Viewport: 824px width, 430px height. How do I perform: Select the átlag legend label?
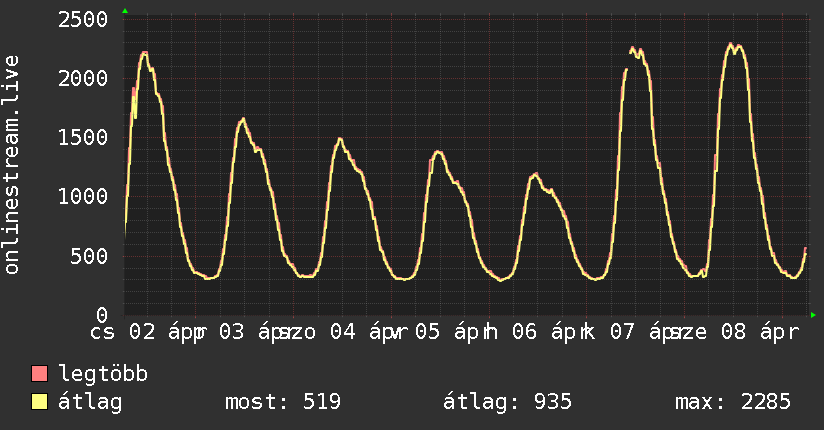[x=91, y=402]
